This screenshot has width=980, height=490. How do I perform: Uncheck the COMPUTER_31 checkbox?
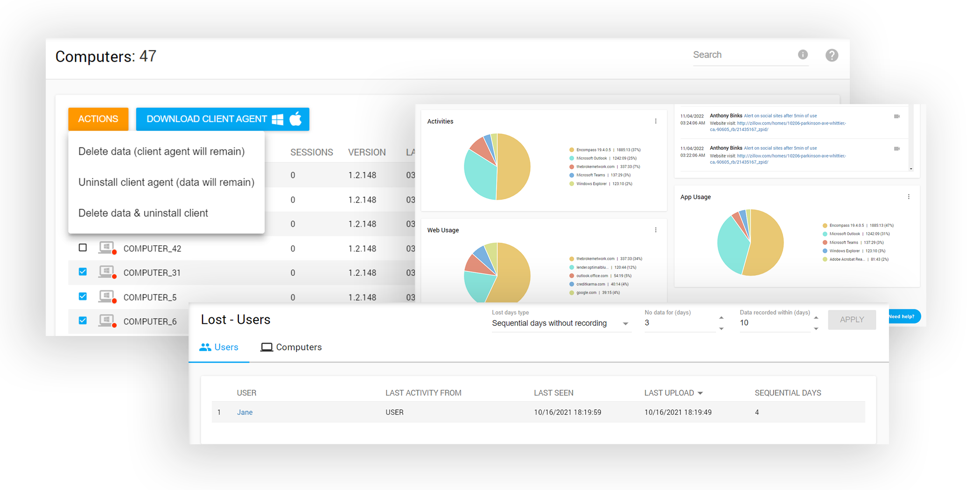[83, 272]
